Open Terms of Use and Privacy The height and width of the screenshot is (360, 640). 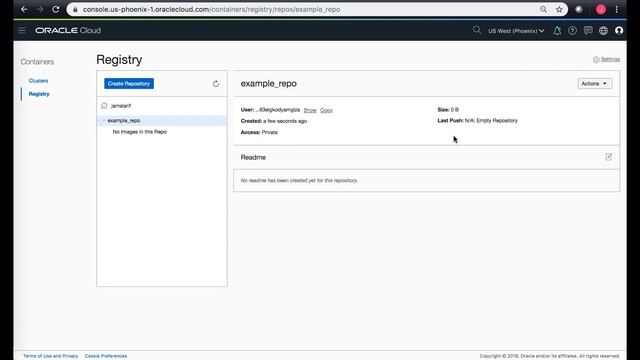tap(50, 356)
